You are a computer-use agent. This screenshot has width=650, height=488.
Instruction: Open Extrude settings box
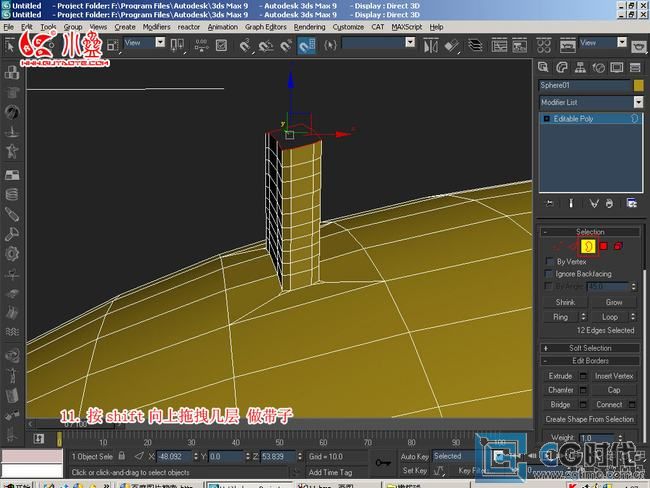pyautogui.click(x=583, y=376)
